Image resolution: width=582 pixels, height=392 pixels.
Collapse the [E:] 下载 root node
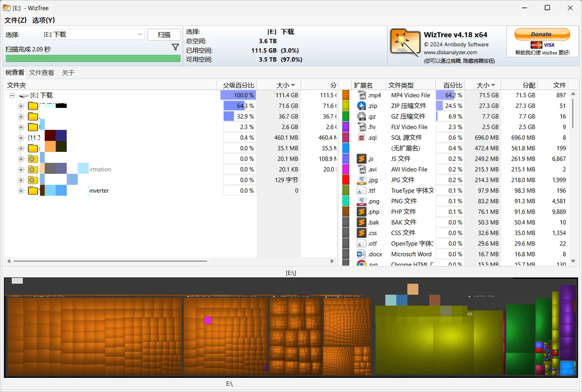[12, 95]
